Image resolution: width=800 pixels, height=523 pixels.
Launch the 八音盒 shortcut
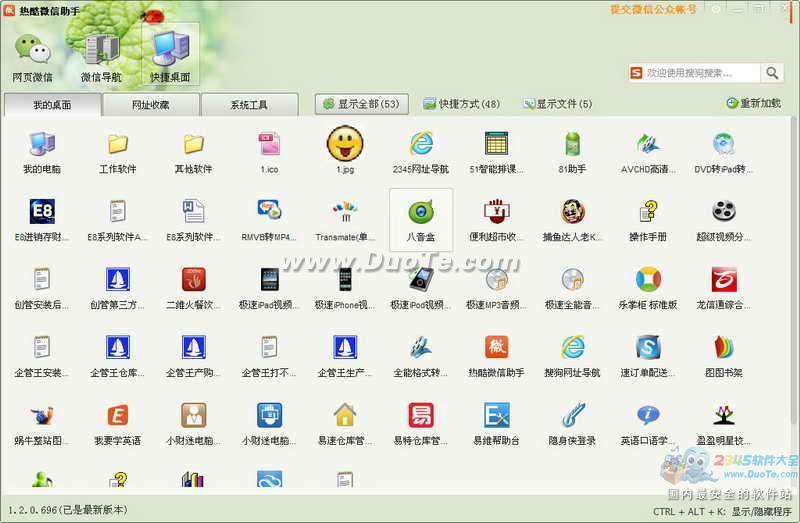pos(421,220)
